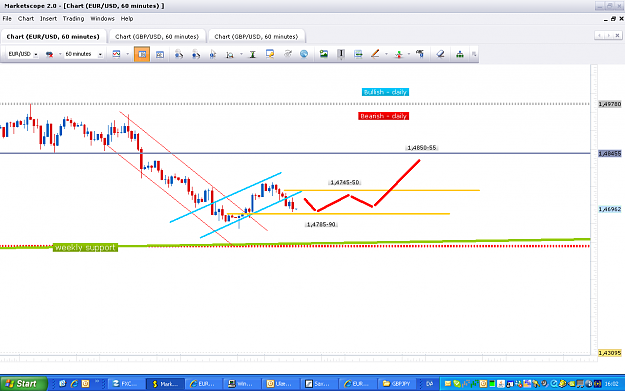Click the horizontal line tool icon

pyautogui.click(x=358, y=54)
